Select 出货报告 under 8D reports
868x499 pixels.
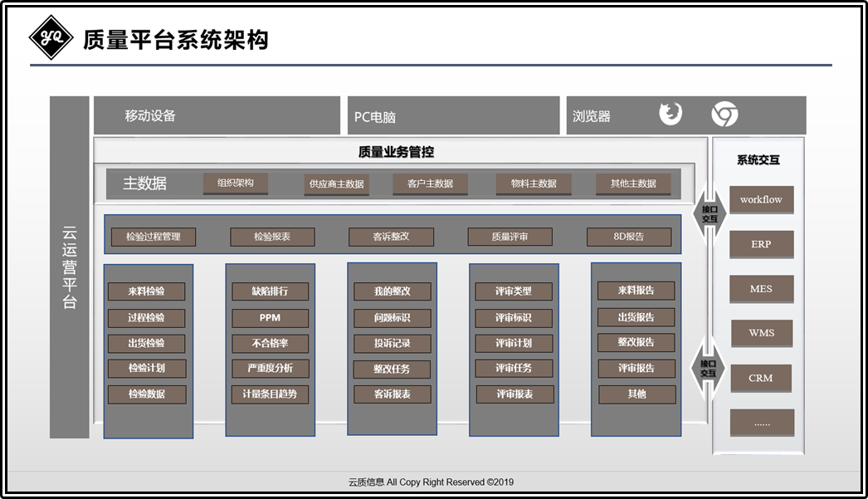[636, 317]
